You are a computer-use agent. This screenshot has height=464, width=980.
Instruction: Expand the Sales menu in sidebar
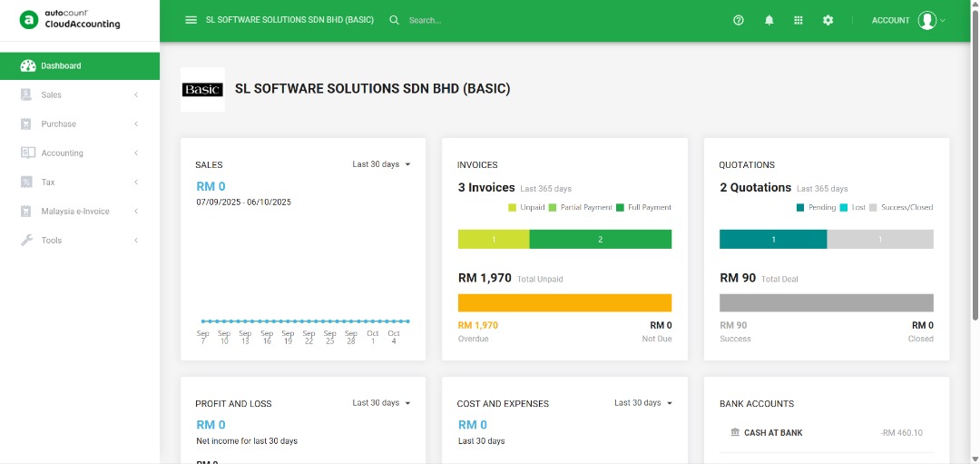[x=80, y=94]
